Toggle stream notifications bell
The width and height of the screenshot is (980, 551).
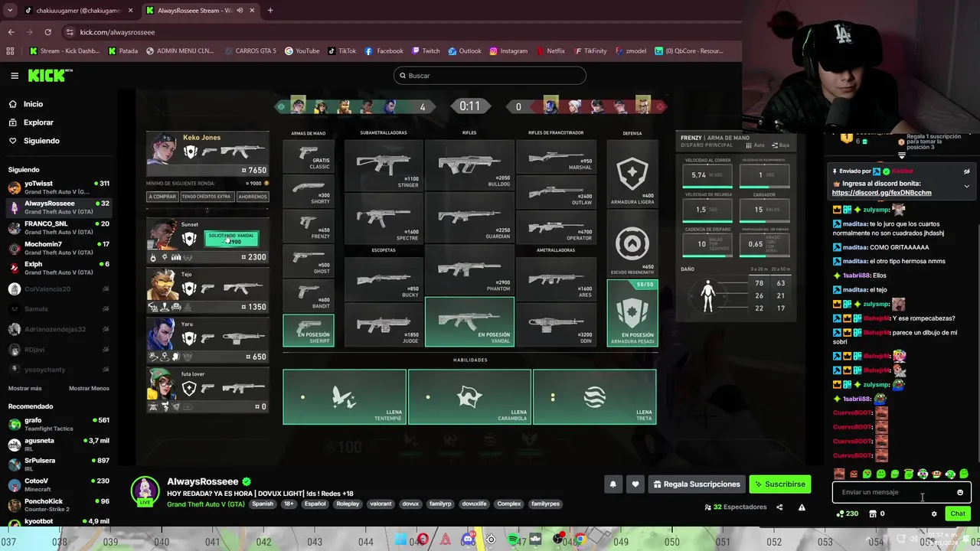[x=612, y=484]
